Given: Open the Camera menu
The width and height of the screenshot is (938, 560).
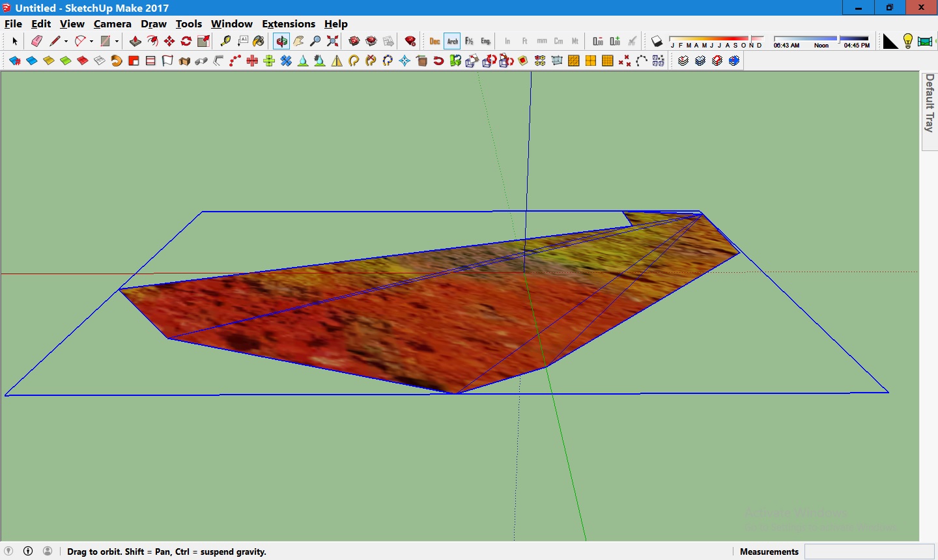Looking at the screenshot, I should (113, 23).
